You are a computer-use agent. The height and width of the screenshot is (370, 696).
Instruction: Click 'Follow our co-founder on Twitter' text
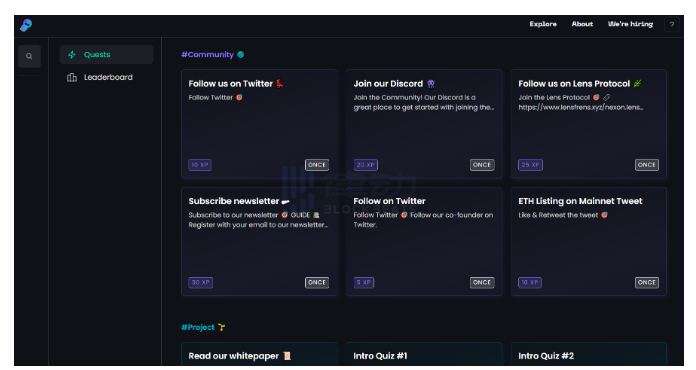click(423, 220)
